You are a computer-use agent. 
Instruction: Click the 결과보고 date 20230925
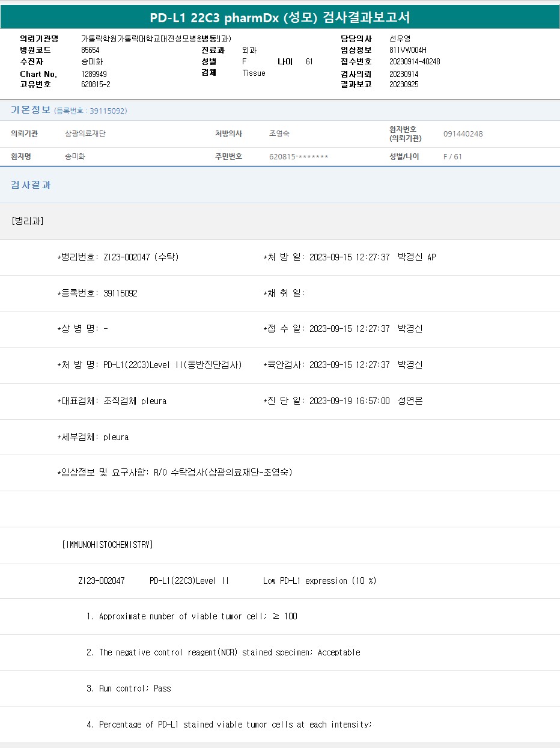[x=404, y=85]
